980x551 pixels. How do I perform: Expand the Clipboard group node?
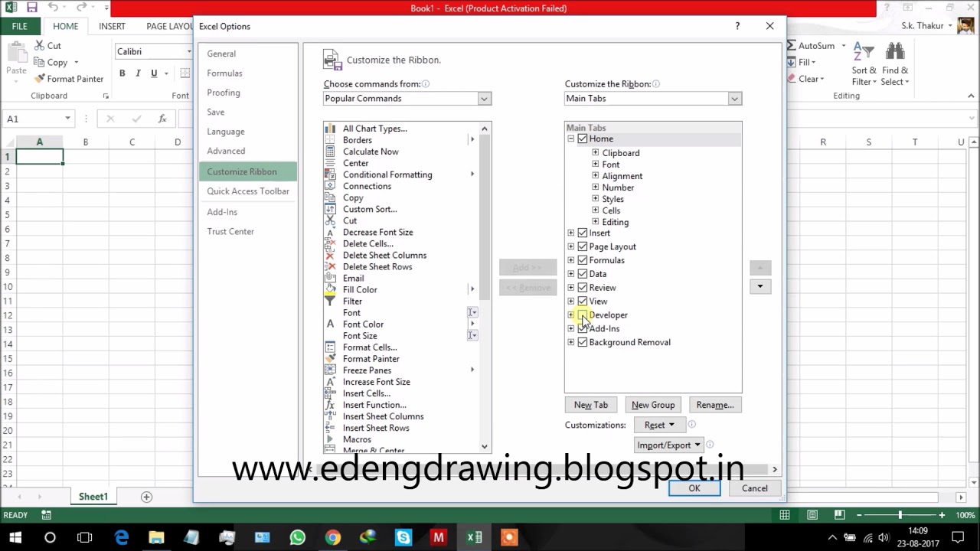(x=595, y=152)
